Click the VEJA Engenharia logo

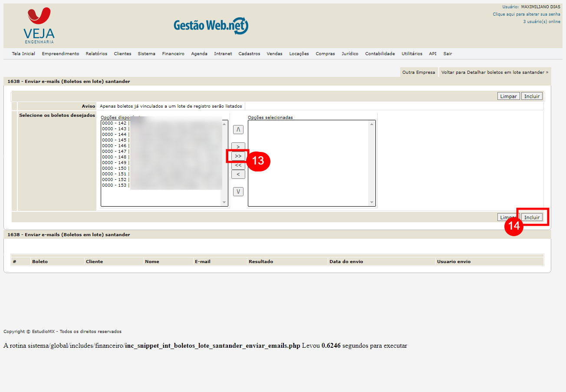click(39, 26)
